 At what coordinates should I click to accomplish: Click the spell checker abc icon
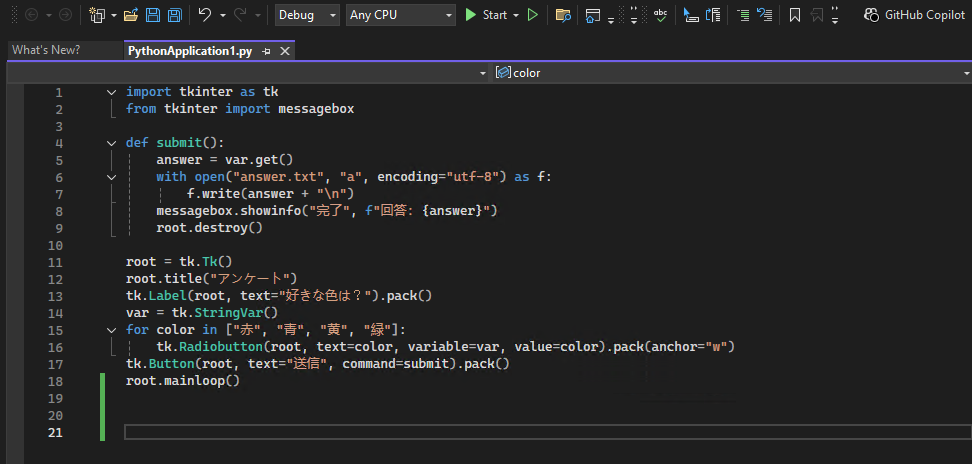coord(660,15)
